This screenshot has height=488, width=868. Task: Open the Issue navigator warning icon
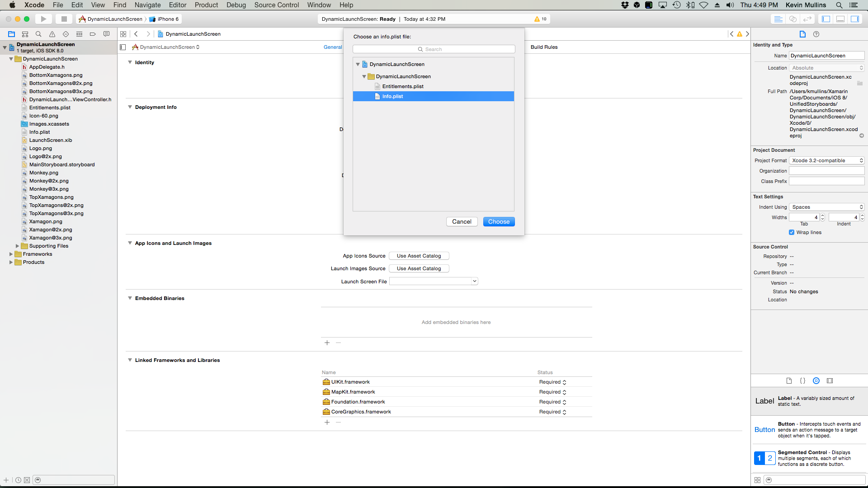coord(52,34)
